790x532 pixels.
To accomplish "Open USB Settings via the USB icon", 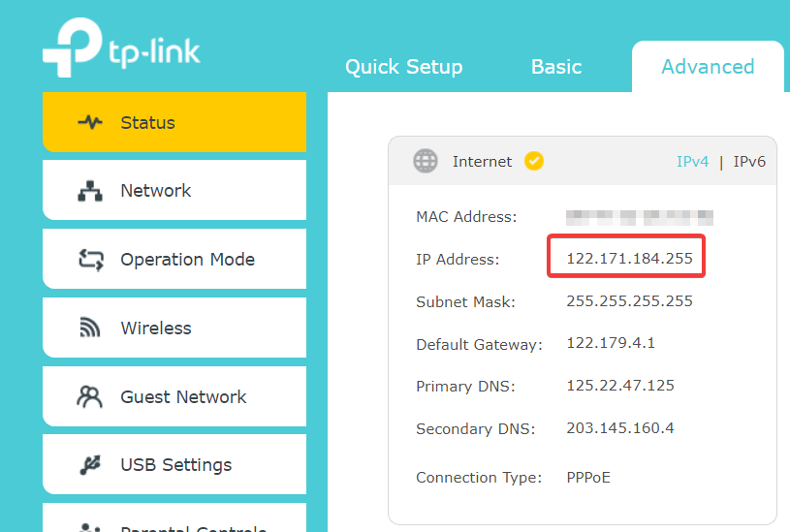I will (x=90, y=465).
